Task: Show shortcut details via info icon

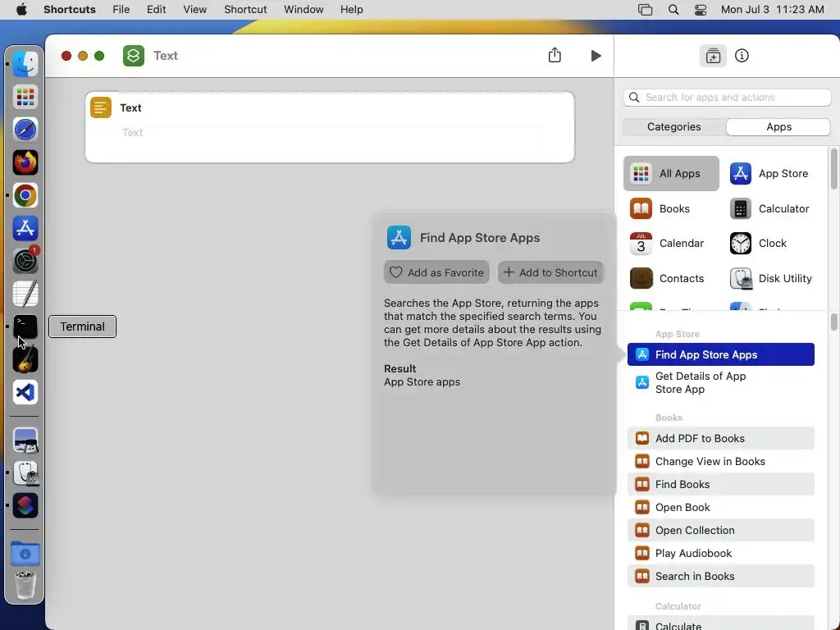Action: 742,56
